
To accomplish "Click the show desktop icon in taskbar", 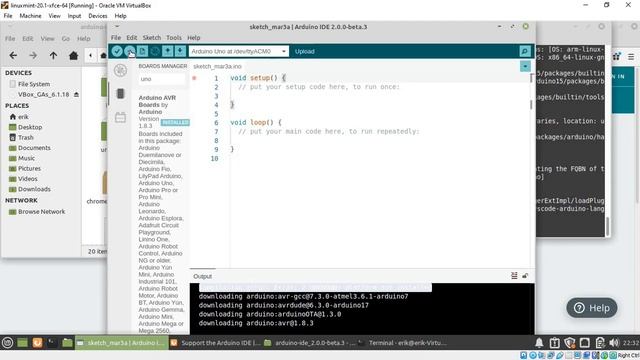I will pos(22,343).
